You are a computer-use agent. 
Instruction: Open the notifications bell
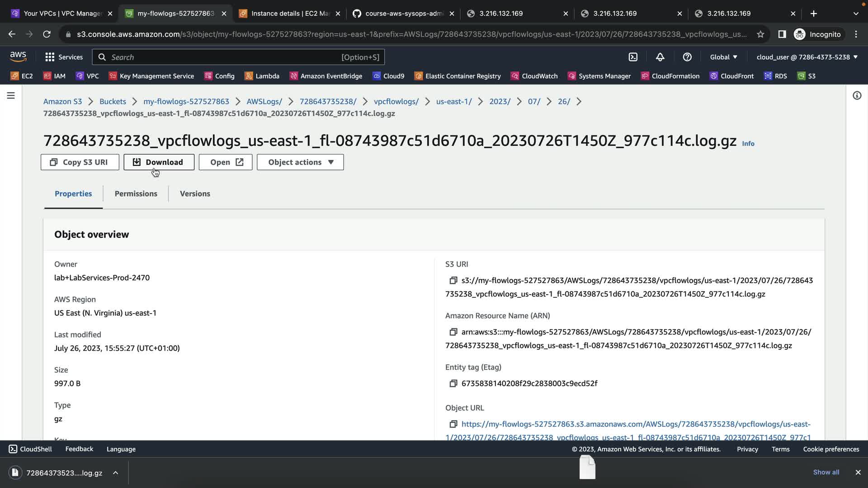point(660,57)
